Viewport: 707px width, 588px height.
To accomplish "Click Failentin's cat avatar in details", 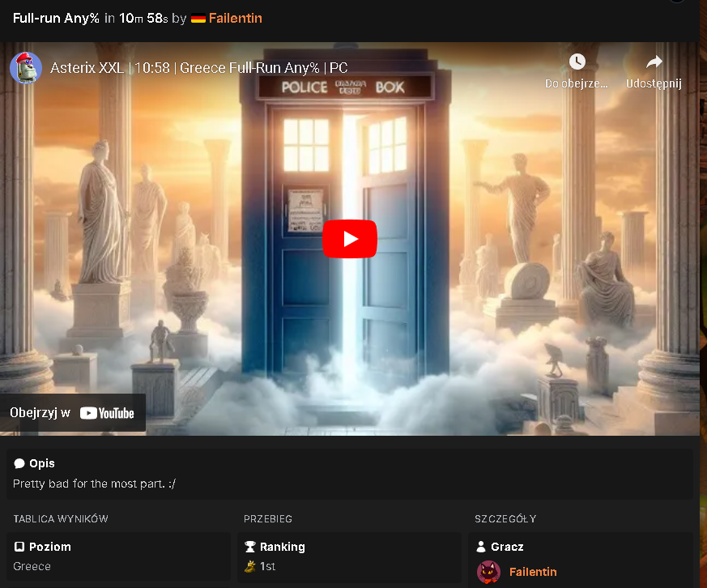I will point(488,572).
